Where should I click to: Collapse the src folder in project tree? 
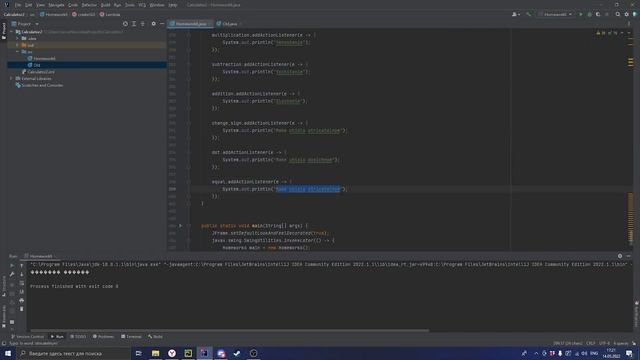[x=18, y=52]
